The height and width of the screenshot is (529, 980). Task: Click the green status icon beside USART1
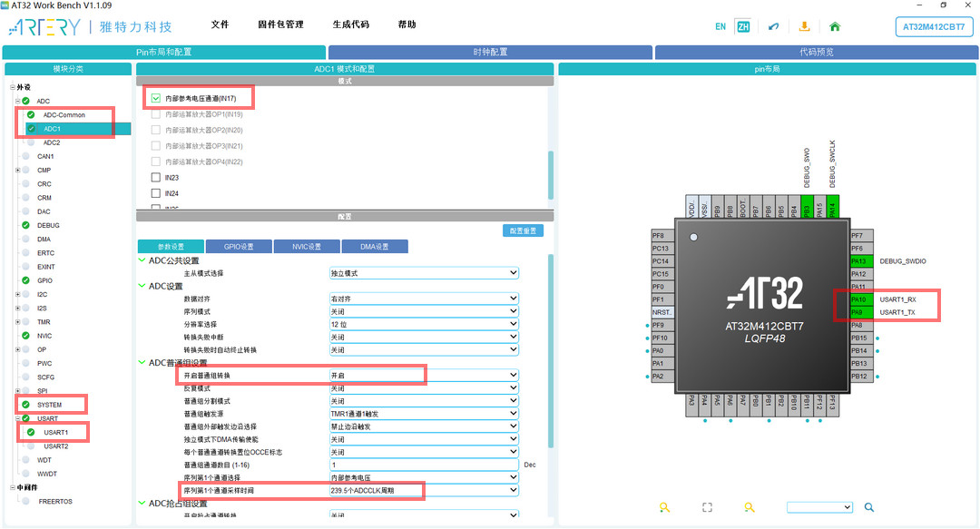tap(31, 432)
